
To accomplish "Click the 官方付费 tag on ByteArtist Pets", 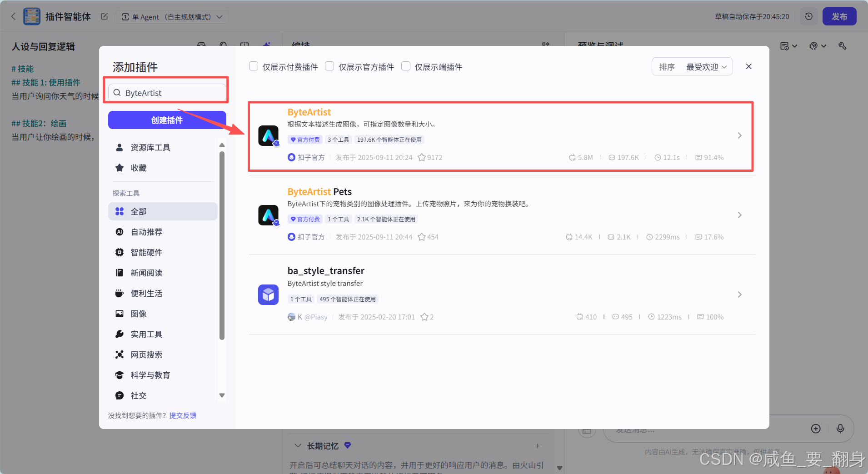I will (x=305, y=219).
